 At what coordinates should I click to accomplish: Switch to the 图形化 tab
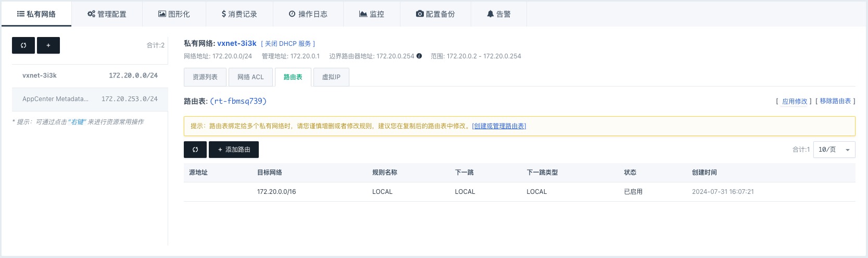(174, 14)
